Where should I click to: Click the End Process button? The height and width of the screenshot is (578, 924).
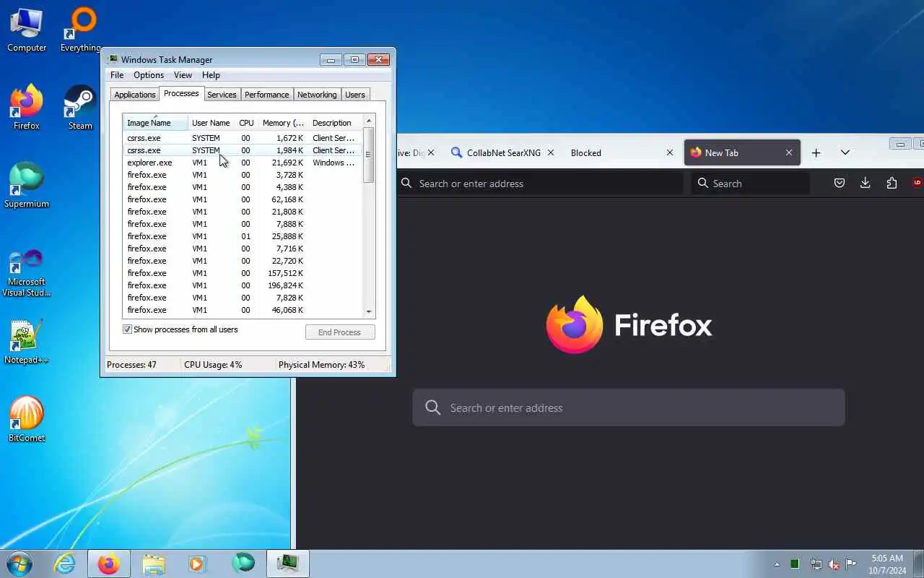(339, 332)
